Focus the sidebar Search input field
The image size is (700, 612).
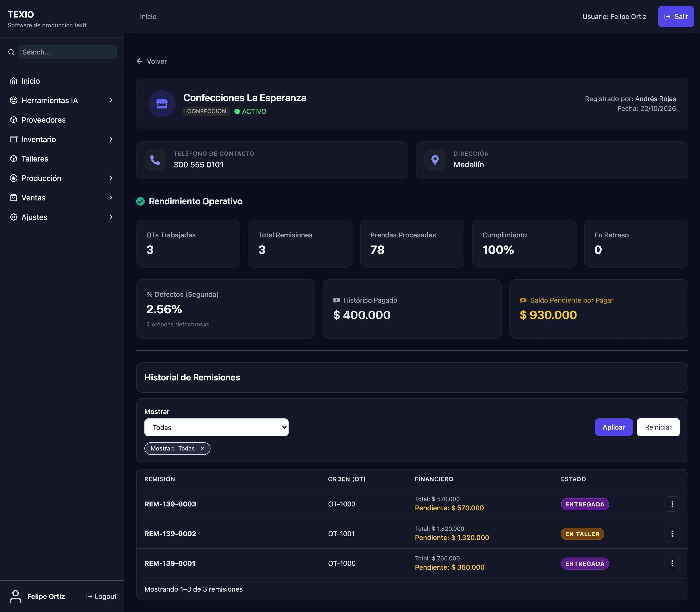click(68, 52)
